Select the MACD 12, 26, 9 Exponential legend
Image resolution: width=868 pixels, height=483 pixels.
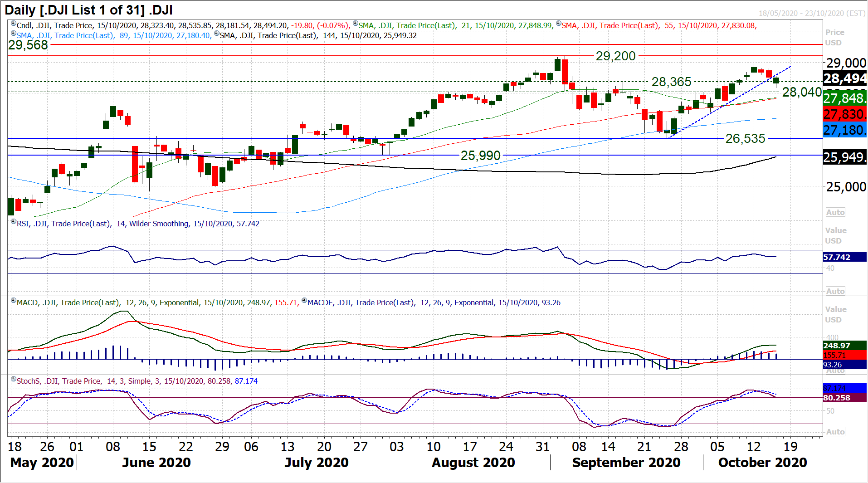point(158,302)
